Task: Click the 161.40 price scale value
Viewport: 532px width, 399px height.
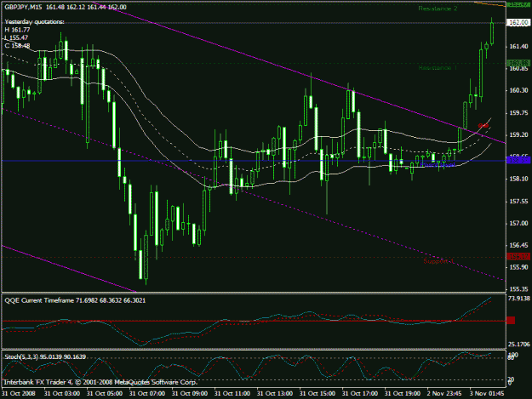Action: (x=519, y=47)
